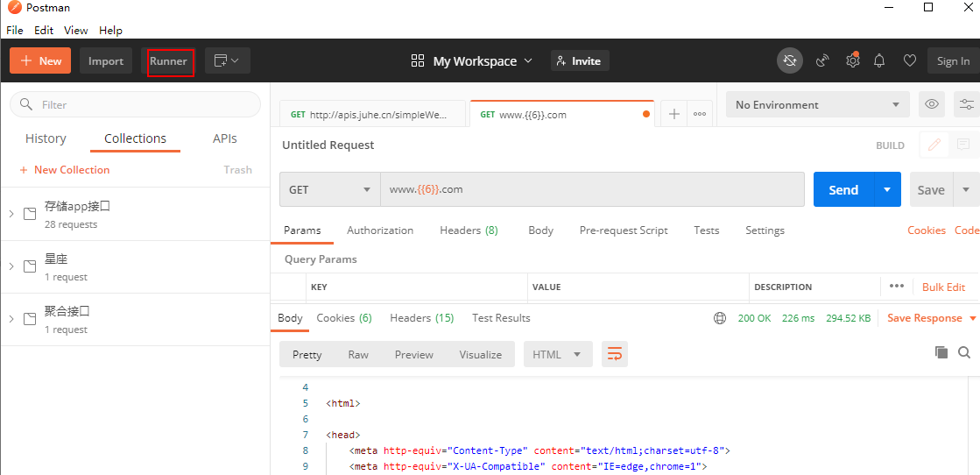Select the 聚合接口 collection folder icon
The image size is (980, 475).
(x=30, y=319)
